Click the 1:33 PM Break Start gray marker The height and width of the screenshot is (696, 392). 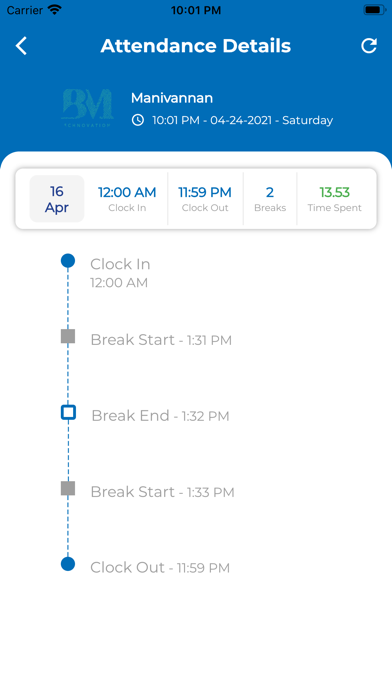click(x=68, y=488)
